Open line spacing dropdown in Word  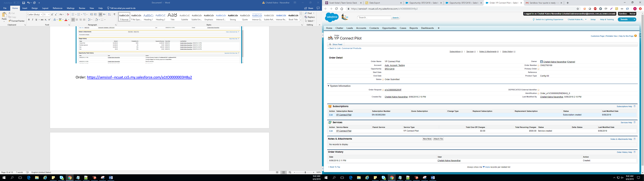[90, 20]
